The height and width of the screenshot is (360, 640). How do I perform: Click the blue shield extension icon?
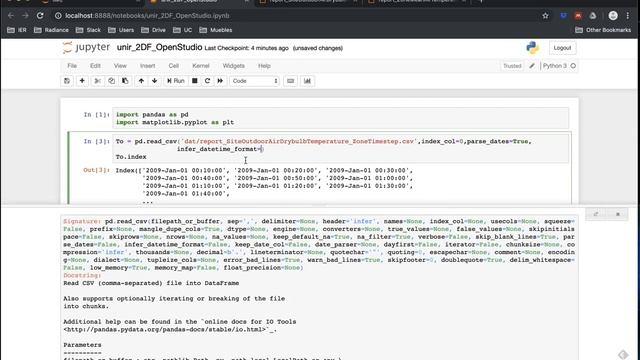pyautogui.click(x=563, y=16)
